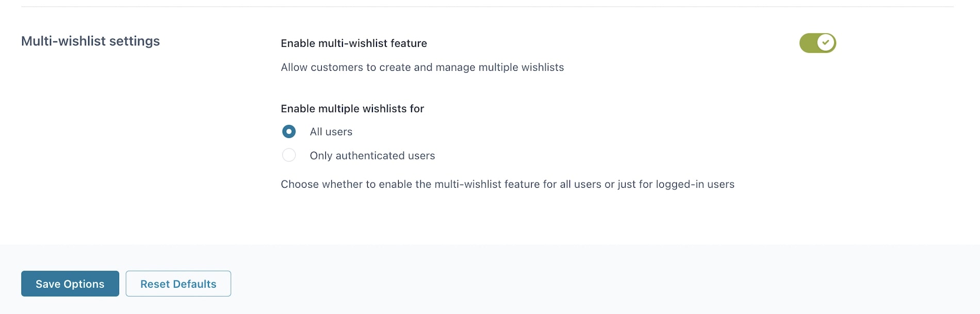Select the All users radio button
This screenshot has width=980, height=314.
289,131
